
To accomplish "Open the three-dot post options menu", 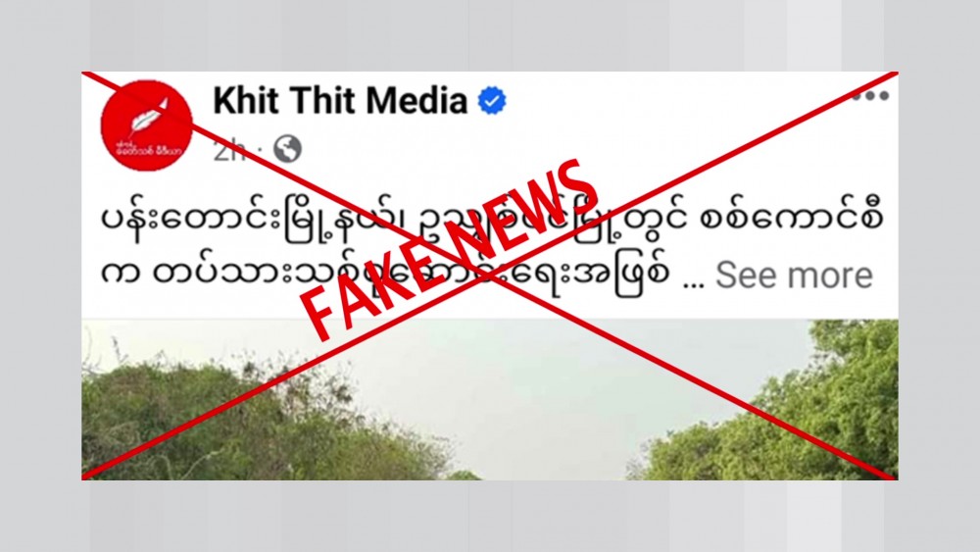I will 870,96.
